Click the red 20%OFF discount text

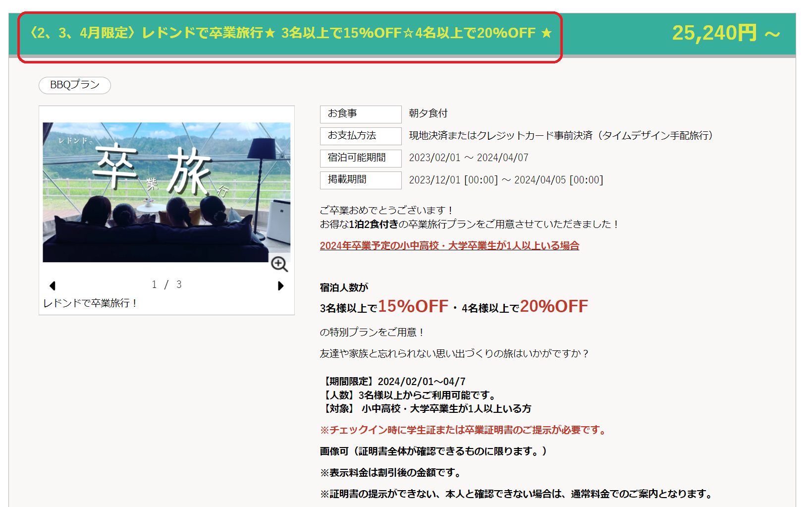point(554,306)
